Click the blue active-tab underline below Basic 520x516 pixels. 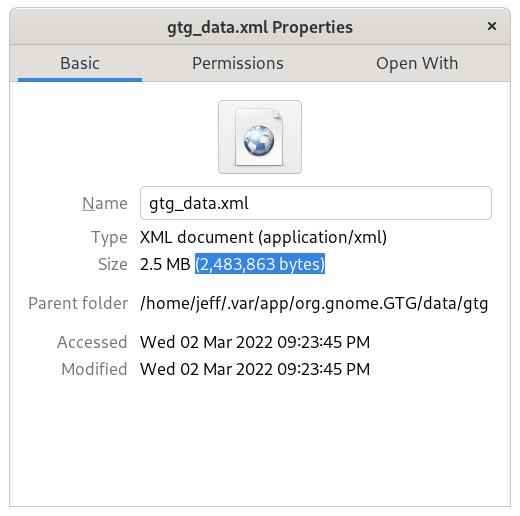click(x=80, y=80)
